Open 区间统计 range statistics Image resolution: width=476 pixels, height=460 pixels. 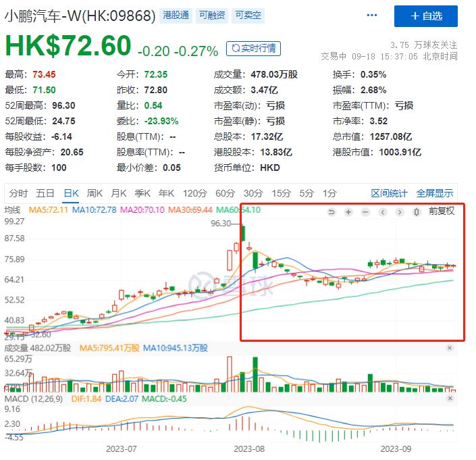coord(389,193)
